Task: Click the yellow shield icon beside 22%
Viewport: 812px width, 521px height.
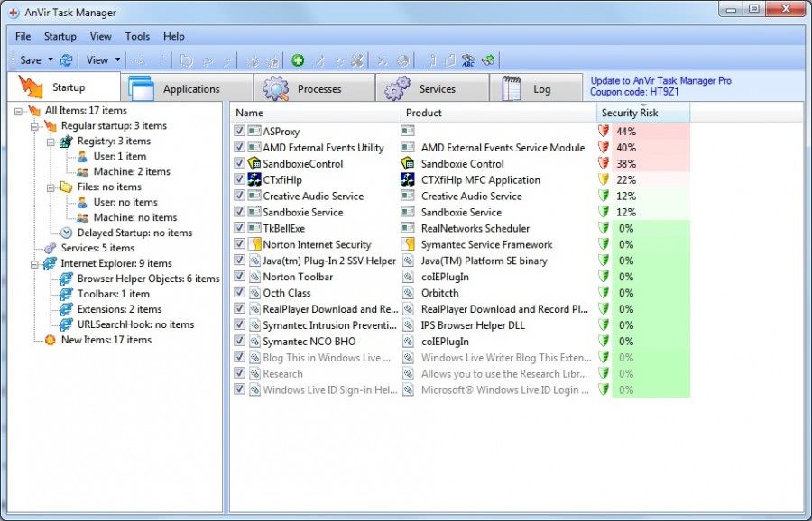Action: coord(604,179)
